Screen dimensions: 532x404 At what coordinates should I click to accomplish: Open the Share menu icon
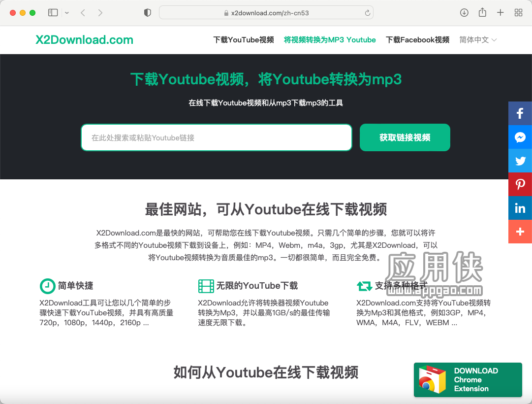click(482, 13)
